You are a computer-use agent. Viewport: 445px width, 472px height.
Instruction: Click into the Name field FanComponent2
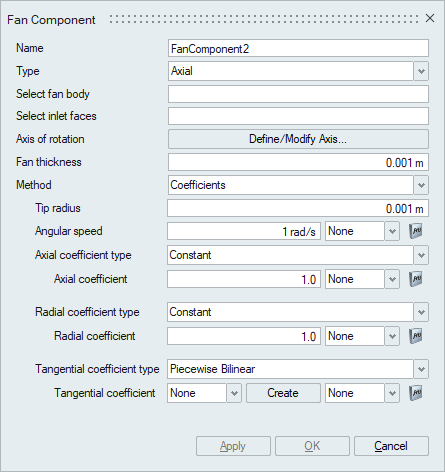click(x=298, y=49)
